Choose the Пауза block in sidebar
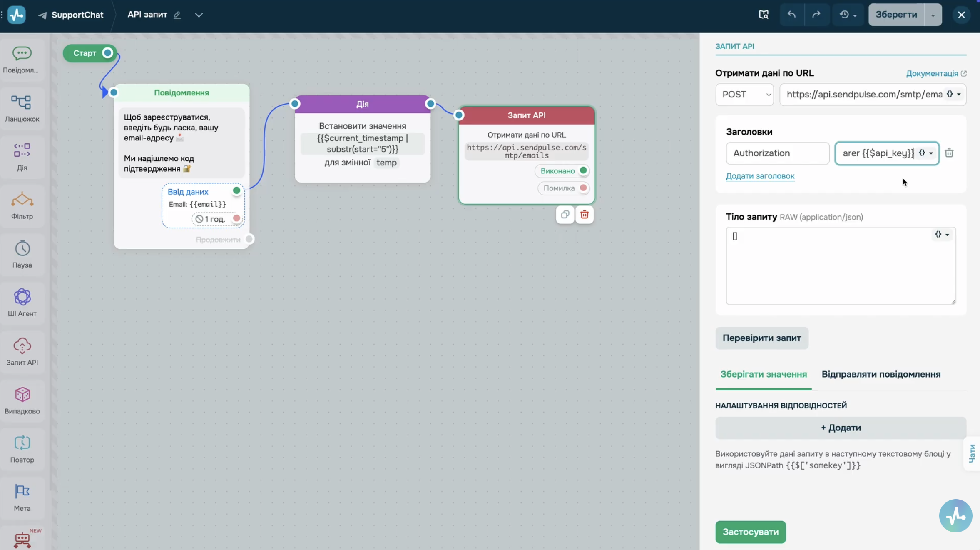The image size is (980, 550). pyautogui.click(x=22, y=255)
